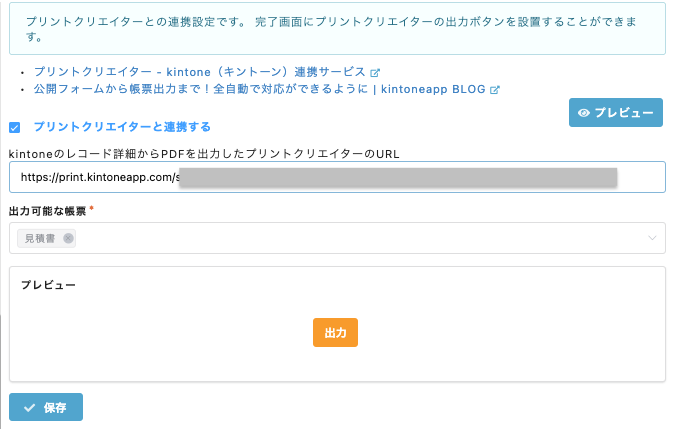
Task: Remove the 見積書 tag with its x icon
Action: click(68, 239)
